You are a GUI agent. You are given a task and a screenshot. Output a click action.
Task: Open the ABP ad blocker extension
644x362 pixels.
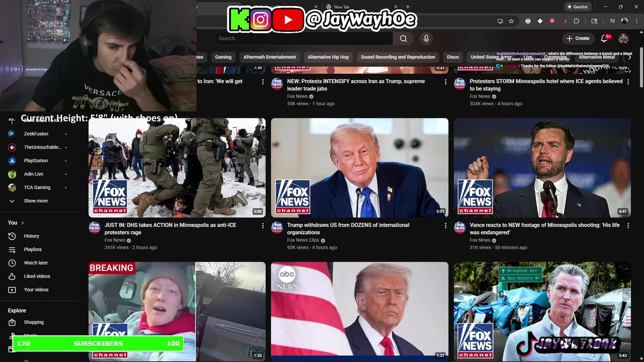point(528,21)
